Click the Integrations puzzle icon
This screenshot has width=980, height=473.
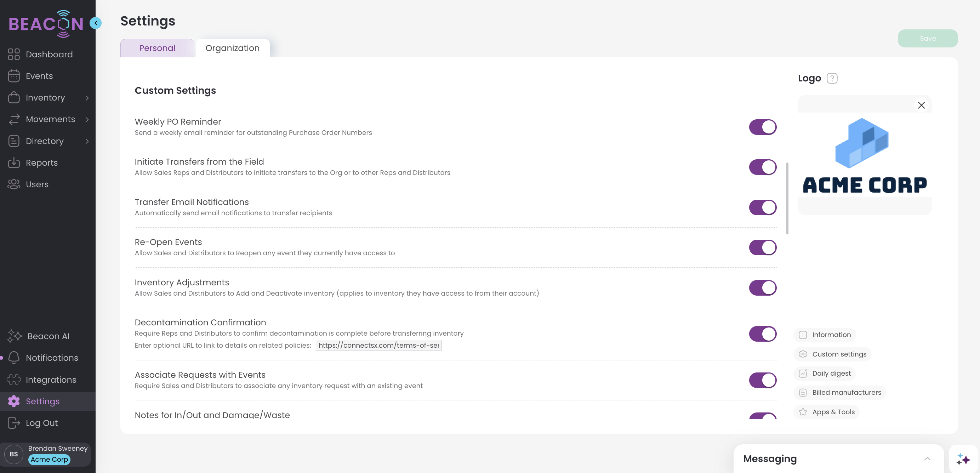14,380
